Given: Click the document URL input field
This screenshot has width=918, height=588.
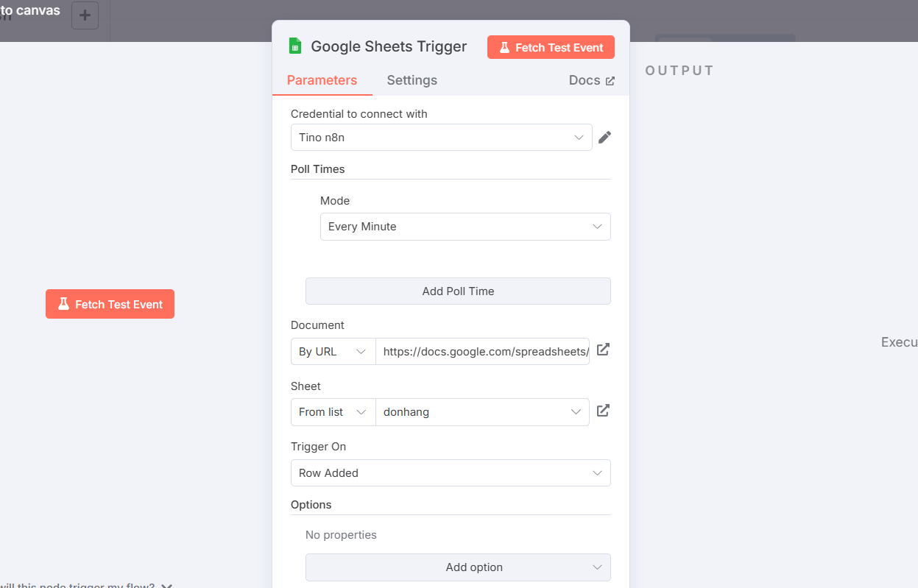Looking at the screenshot, I should pyautogui.click(x=482, y=352).
